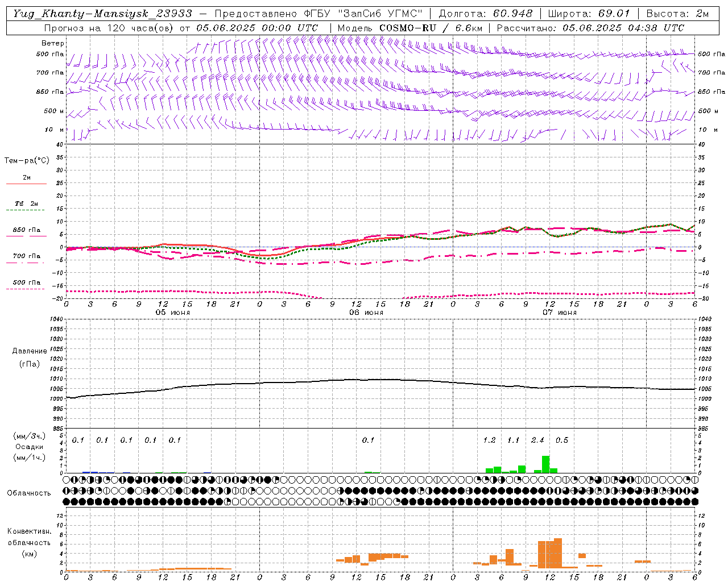The height and width of the screenshot is (582, 728).
Task: Click the 0.5 precipitation total value
Action: [562, 440]
